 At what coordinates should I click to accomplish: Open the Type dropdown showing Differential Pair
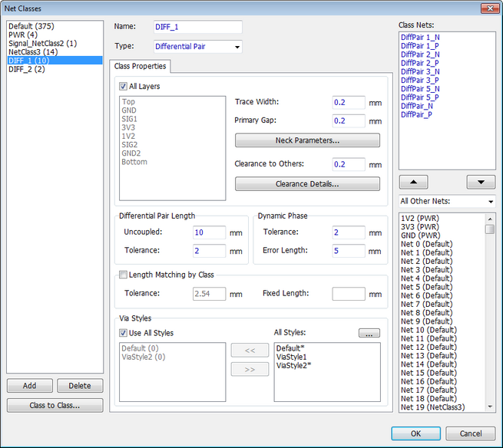point(198,47)
